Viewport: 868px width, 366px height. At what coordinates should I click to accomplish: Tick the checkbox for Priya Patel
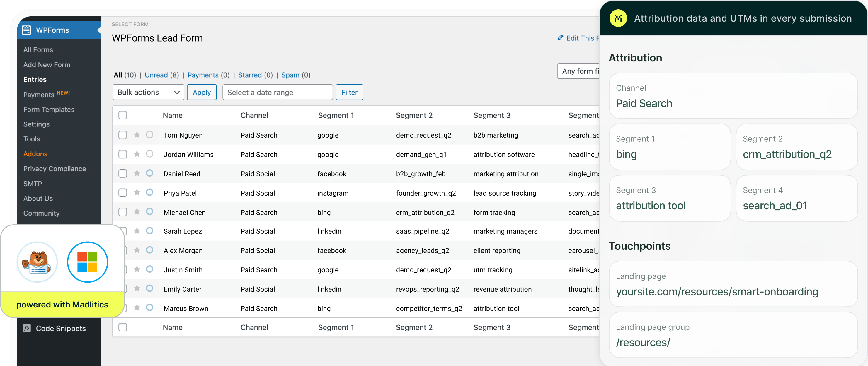pos(123,193)
